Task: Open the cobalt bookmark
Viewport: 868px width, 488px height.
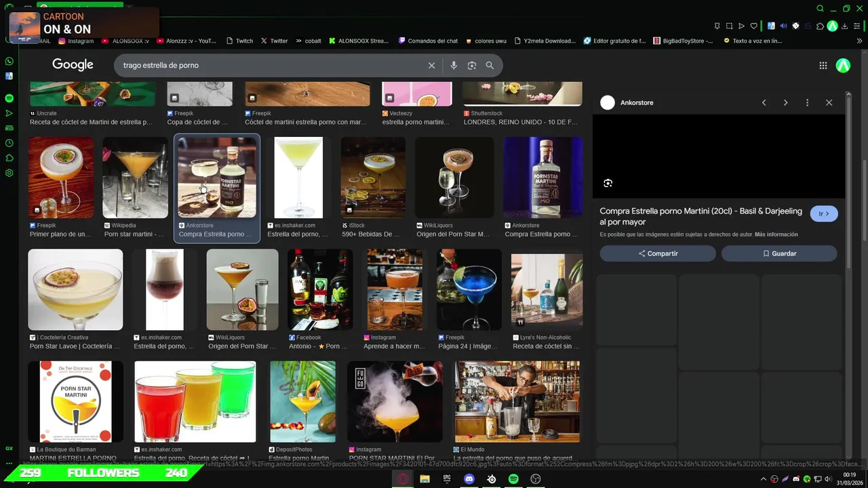Action: [308, 41]
